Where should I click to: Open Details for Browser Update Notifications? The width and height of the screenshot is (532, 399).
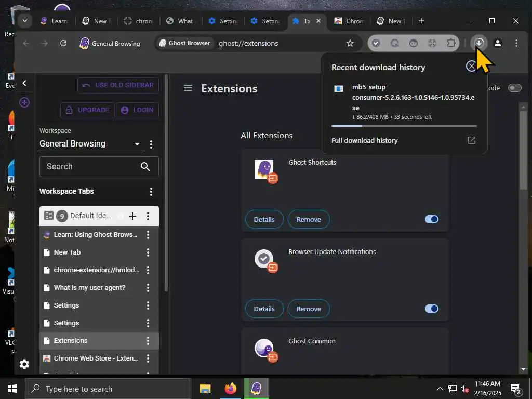click(264, 309)
